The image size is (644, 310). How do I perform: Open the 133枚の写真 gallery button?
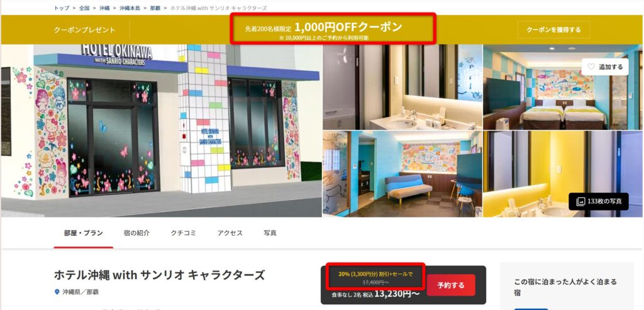599,201
